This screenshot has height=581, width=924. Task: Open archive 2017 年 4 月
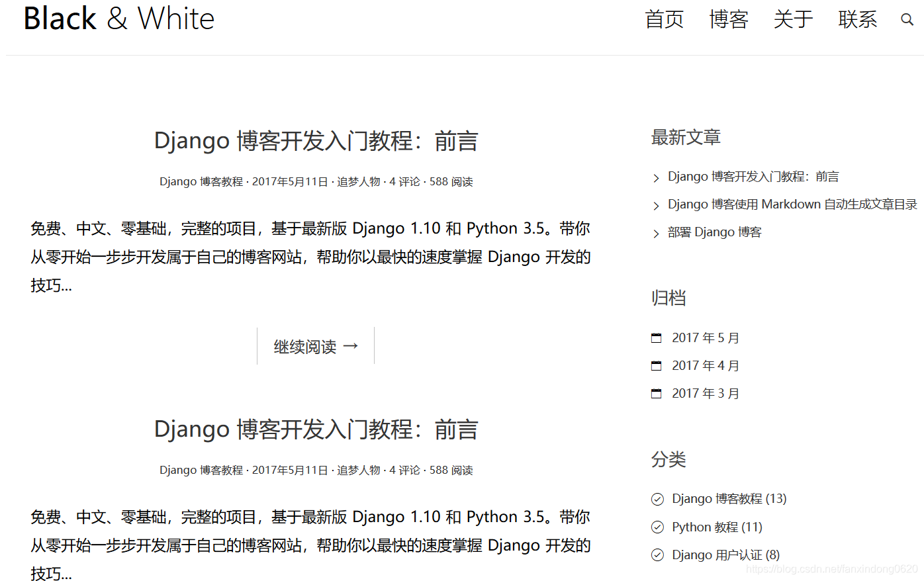point(706,366)
